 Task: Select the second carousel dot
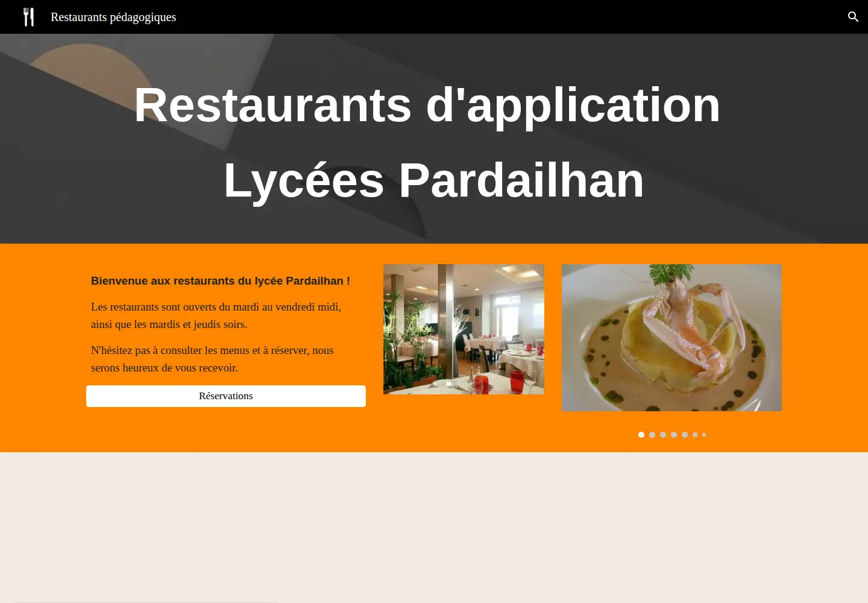(x=652, y=435)
